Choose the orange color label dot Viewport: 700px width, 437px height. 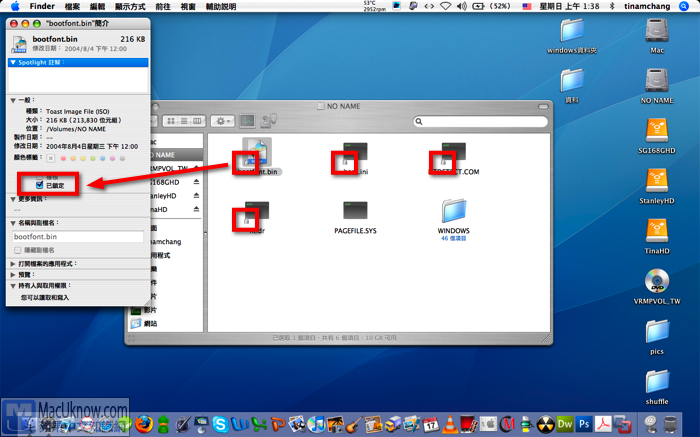pyautogui.click(x=73, y=158)
